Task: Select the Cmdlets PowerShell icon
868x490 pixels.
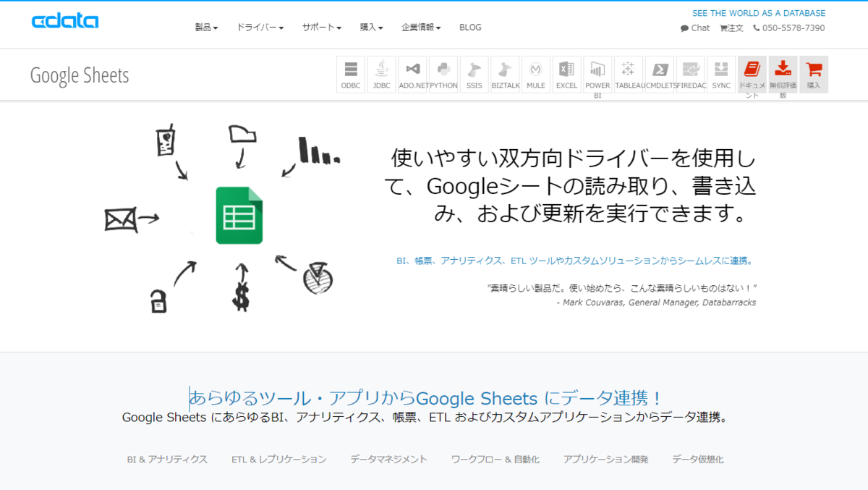Action: pos(660,75)
